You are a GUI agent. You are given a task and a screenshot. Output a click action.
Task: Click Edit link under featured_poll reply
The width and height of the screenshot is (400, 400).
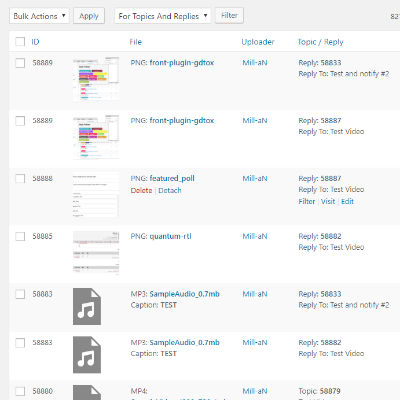(x=347, y=201)
